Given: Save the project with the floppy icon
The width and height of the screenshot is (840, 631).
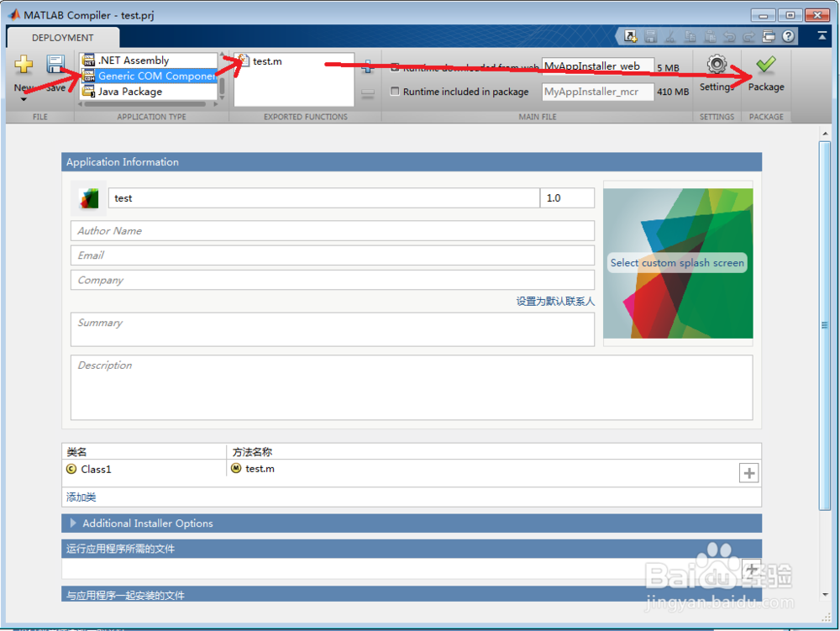Looking at the screenshot, I should [x=55, y=65].
